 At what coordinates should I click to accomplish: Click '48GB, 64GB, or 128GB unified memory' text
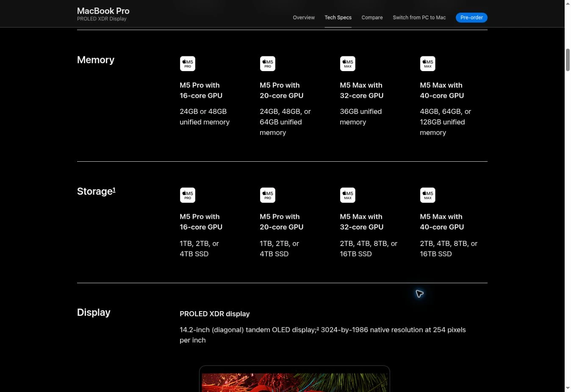click(445, 122)
